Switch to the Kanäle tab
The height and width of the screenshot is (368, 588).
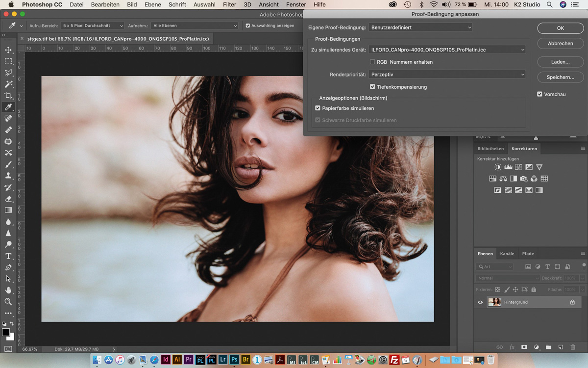[x=507, y=254]
